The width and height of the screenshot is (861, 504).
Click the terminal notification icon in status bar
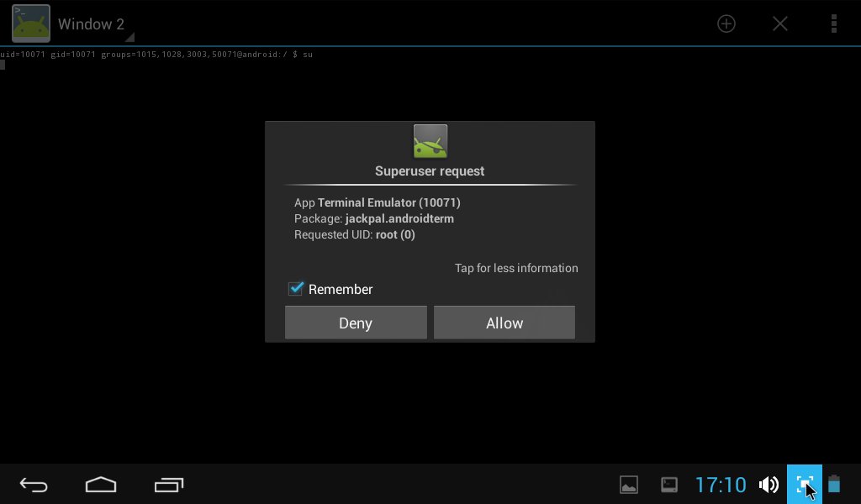coord(668,485)
